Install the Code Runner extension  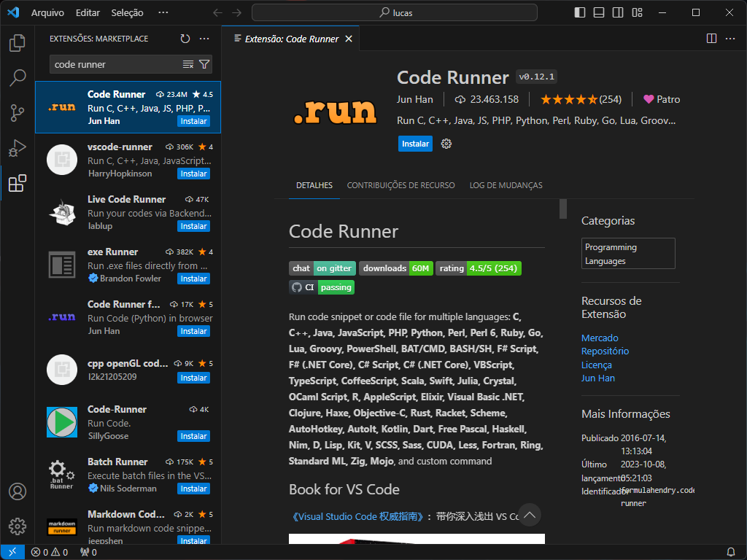click(x=415, y=144)
